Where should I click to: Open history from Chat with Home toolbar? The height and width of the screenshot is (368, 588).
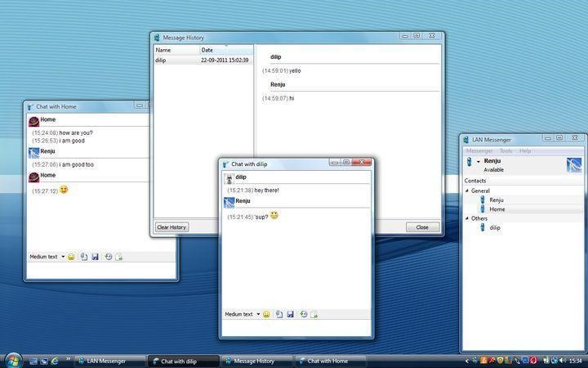point(109,257)
